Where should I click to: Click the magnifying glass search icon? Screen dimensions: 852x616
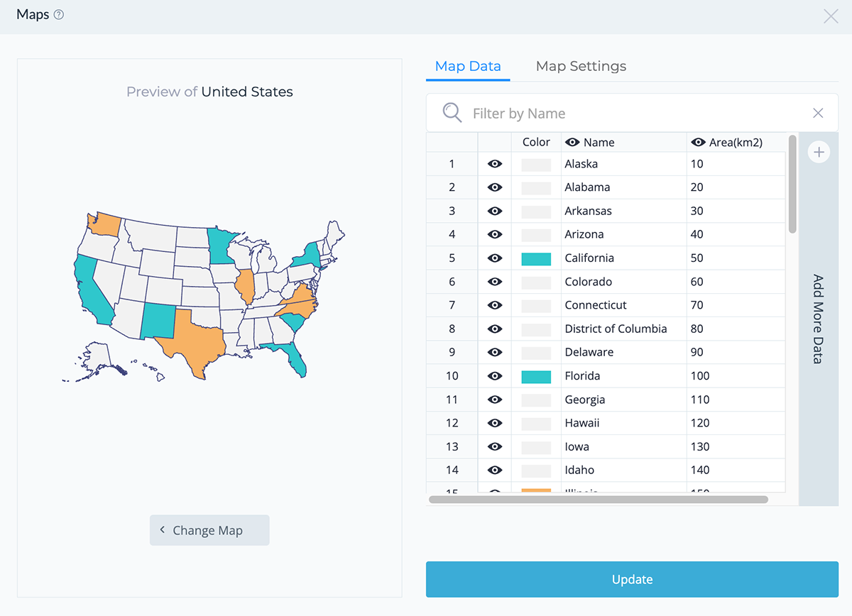coord(452,113)
